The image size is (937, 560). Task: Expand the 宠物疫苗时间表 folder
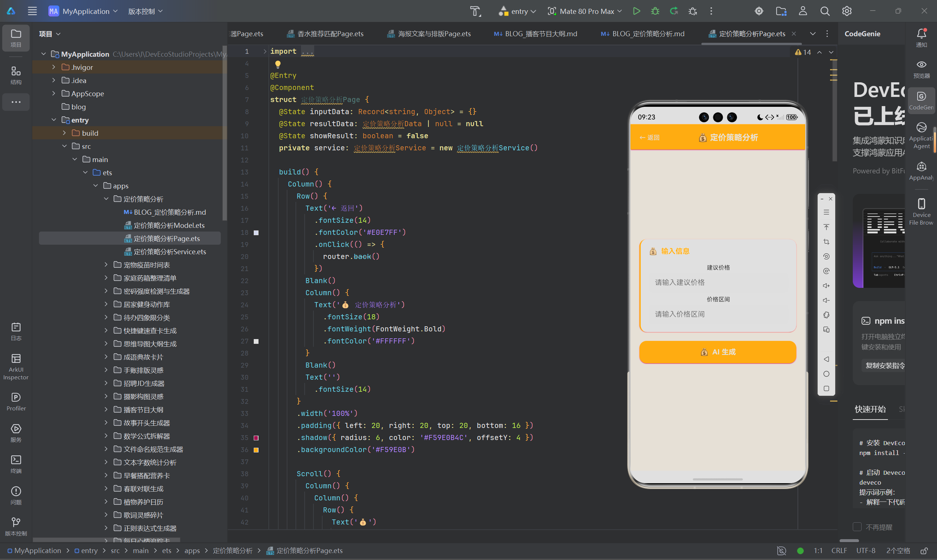(106, 265)
